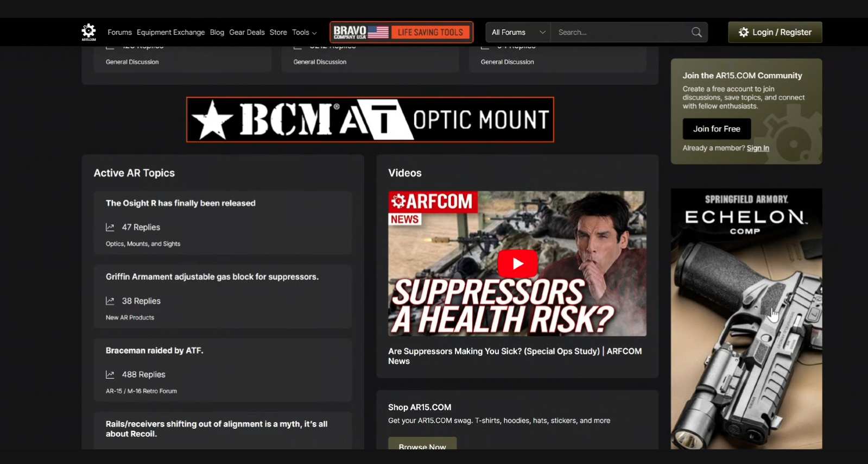The image size is (868, 464).
Task: Click the AR15.COM gear logo
Action: pos(88,32)
